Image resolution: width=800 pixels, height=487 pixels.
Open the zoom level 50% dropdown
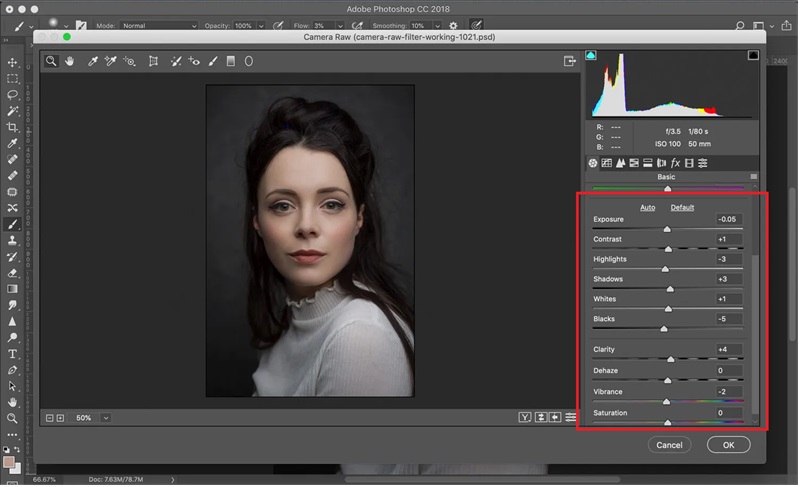point(106,418)
